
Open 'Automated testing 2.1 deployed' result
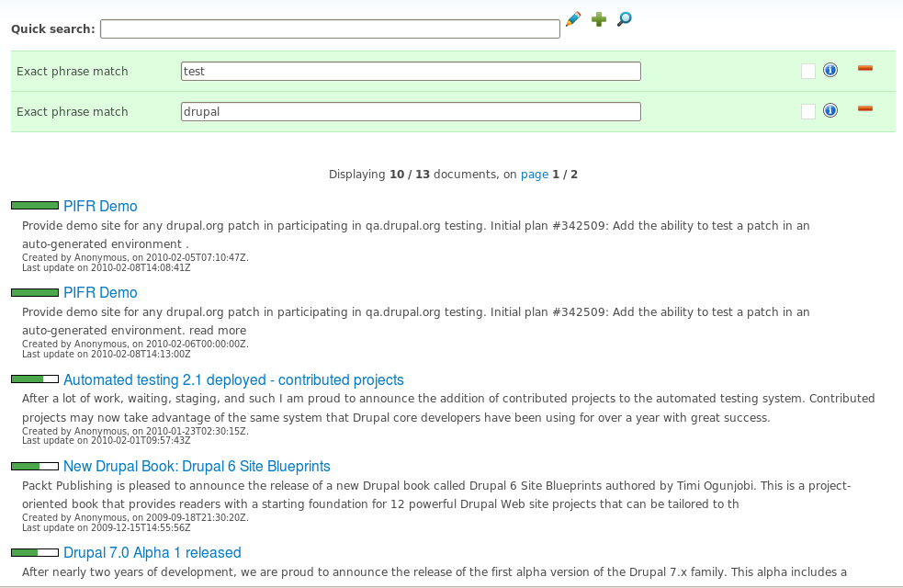232,379
